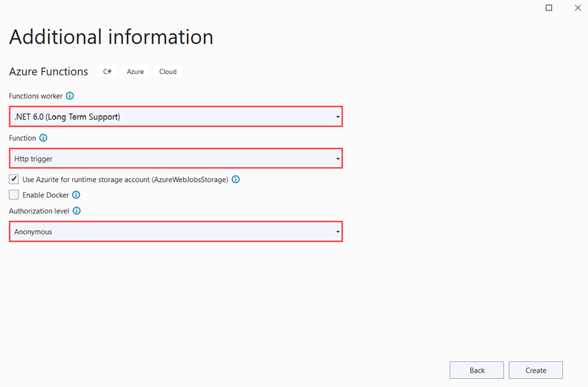Go back with the Back button

point(477,370)
